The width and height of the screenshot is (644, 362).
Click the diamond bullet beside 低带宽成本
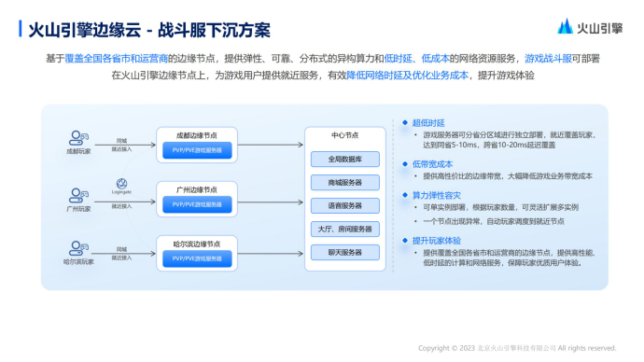405,164
